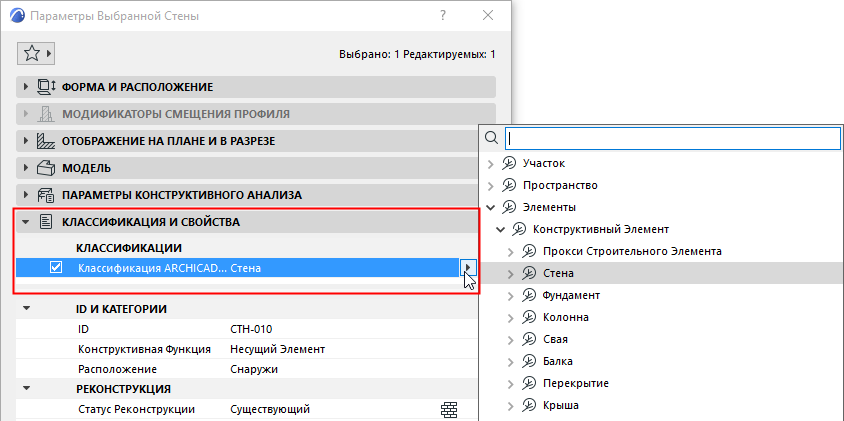Viewport: 844px width, 421px height.
Task: Select Конструктивный Элемент classification
Action: 601,229
